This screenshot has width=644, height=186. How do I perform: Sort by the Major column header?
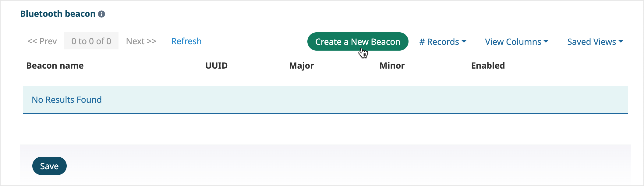tap(301, 66)
